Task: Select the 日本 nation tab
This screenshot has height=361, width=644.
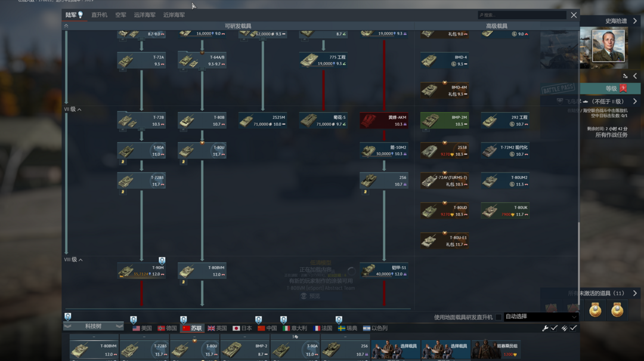Action: pos(242,328)
